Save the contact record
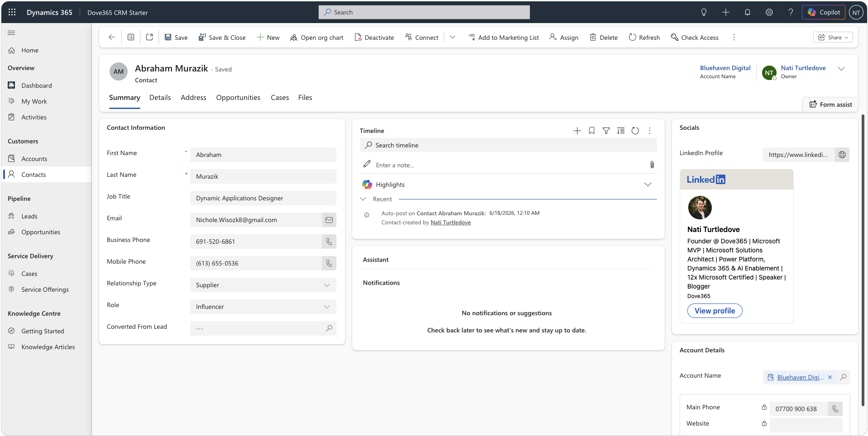The image size is (868, 436). (176, 38)
